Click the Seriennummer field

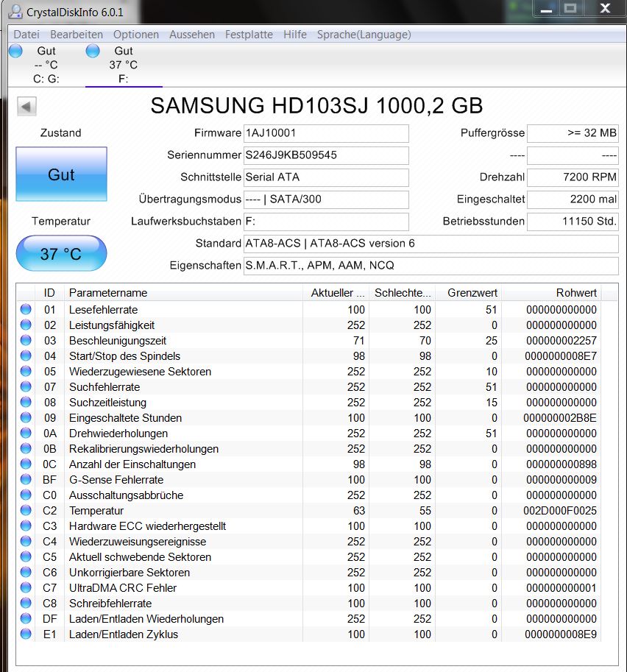coord(326,155)
